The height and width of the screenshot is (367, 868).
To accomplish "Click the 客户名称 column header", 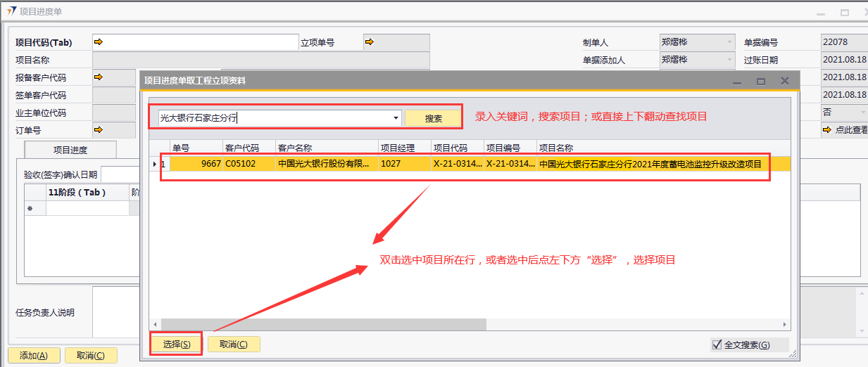I will pos(327,148).
